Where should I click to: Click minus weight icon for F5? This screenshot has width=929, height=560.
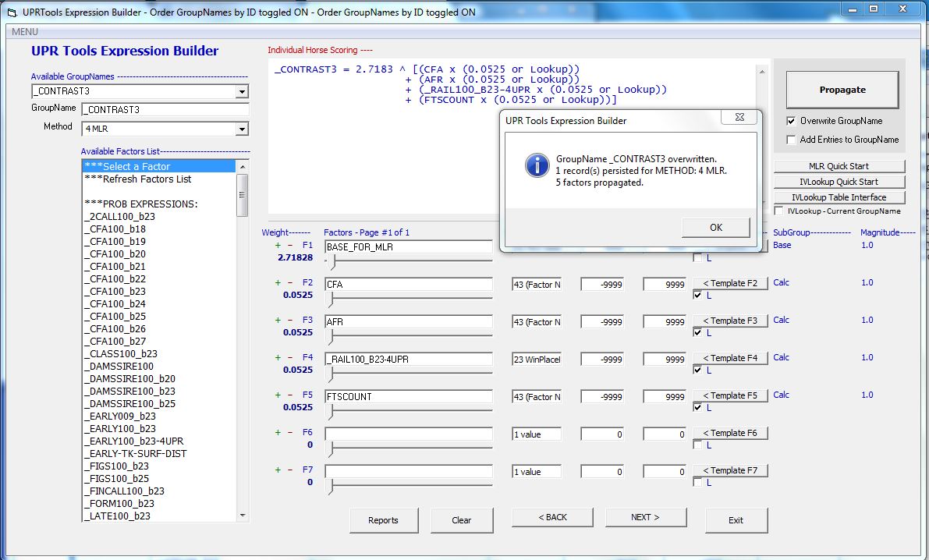(289, 395)
